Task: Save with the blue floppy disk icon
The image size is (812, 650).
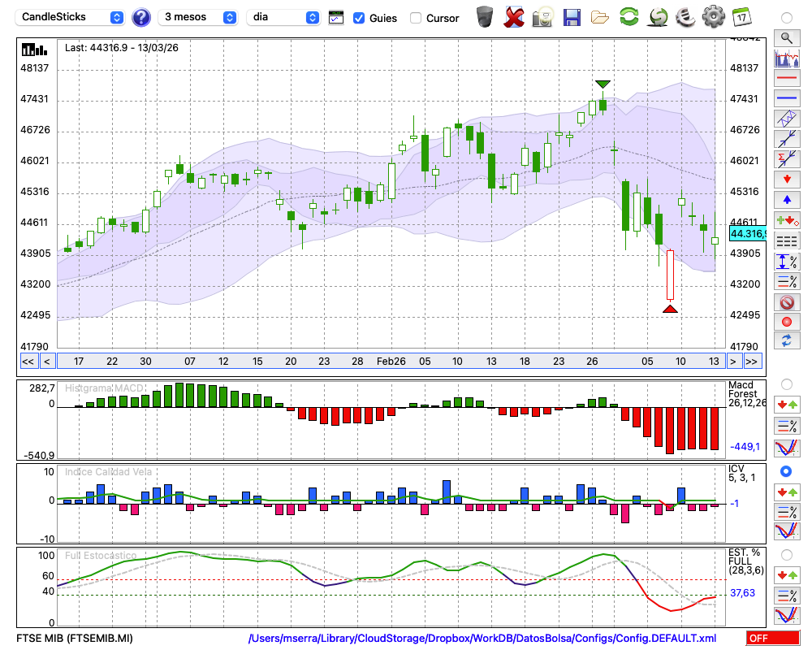Action: tap(571, 17)
